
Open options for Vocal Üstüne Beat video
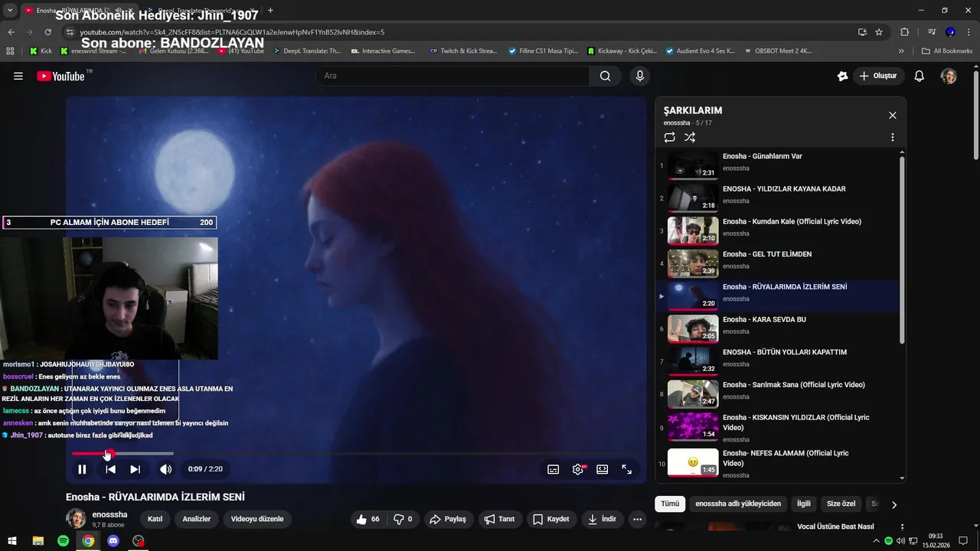coord(902,527)
